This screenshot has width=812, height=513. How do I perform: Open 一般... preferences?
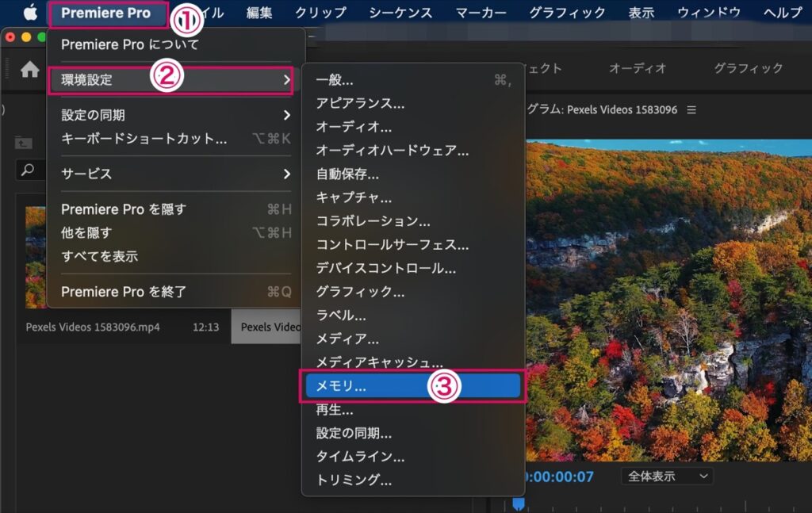click(x=413, y=80)
